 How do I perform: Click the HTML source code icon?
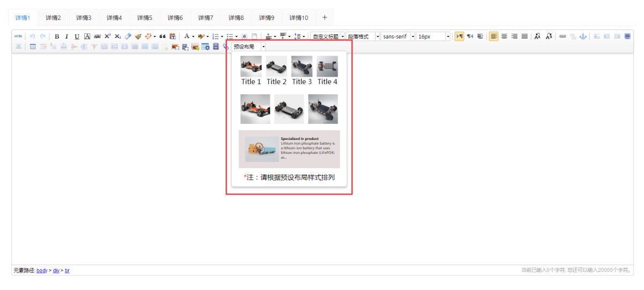pyautogui.click(x=18, y=36)
